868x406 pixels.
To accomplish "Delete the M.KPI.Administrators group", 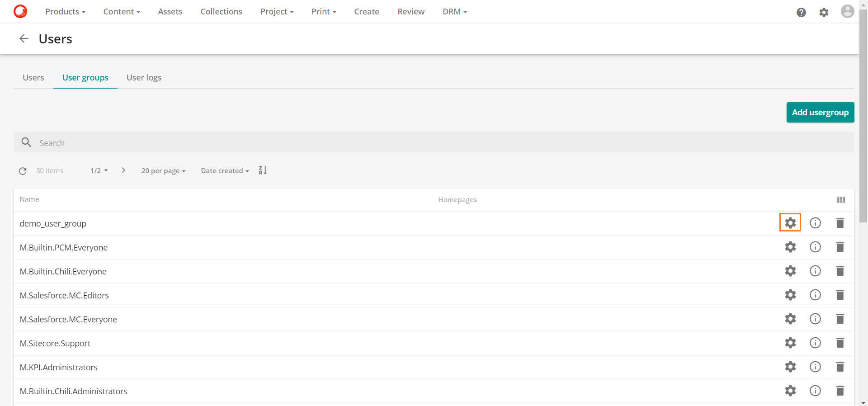I will [x=840, y=367].
